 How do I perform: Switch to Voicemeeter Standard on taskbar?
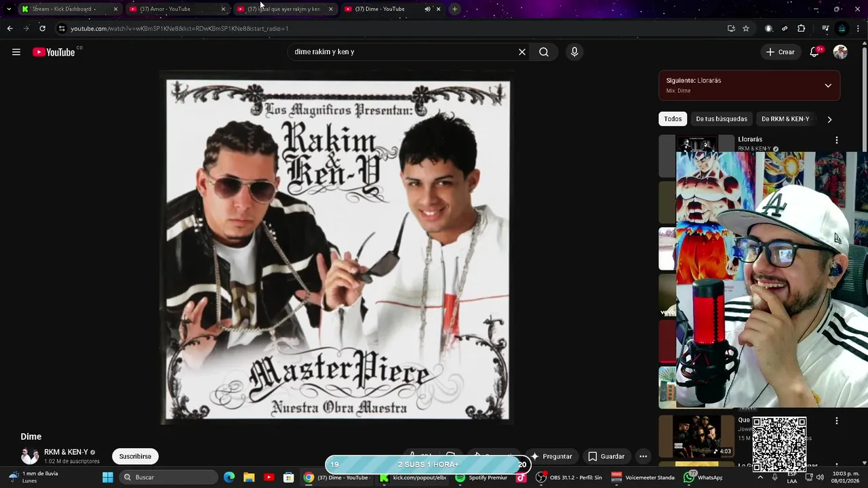tap(642, 477)
